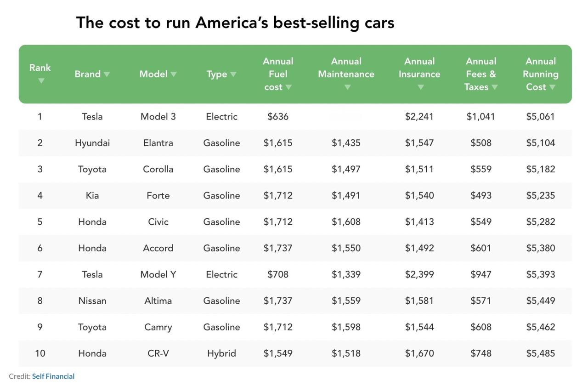Click the Annual Fuel cost sort arrow

click(x=288, y=87)
